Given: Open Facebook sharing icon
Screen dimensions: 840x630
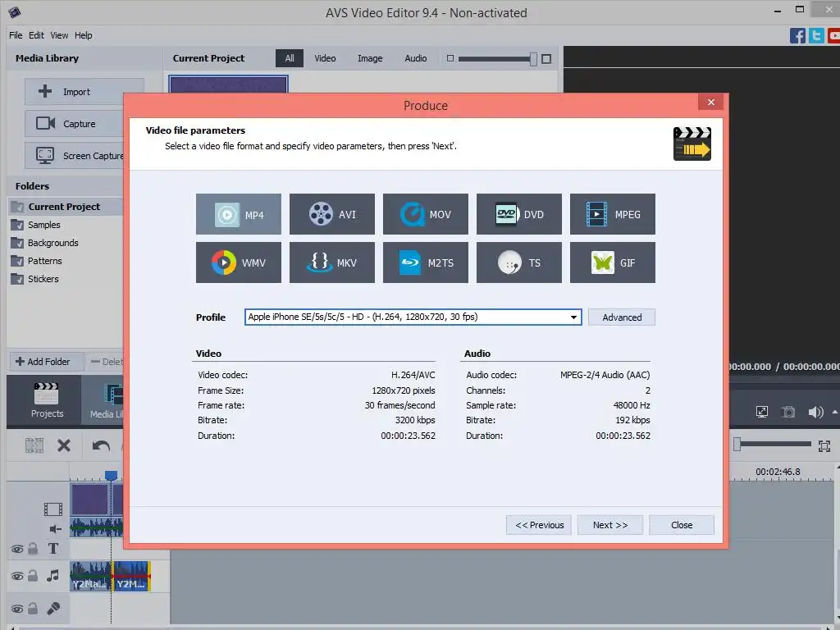Looking at the screenshot, I should click(x=797, y=36).
